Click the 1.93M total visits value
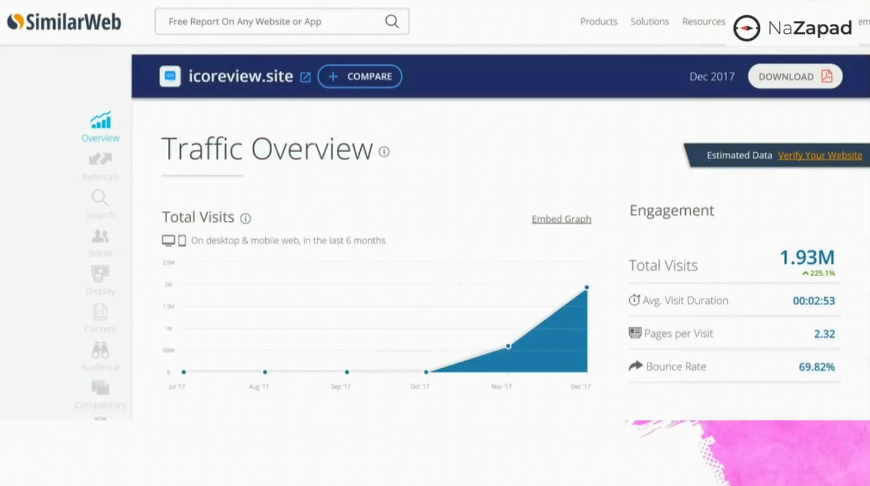 (807, 257)
